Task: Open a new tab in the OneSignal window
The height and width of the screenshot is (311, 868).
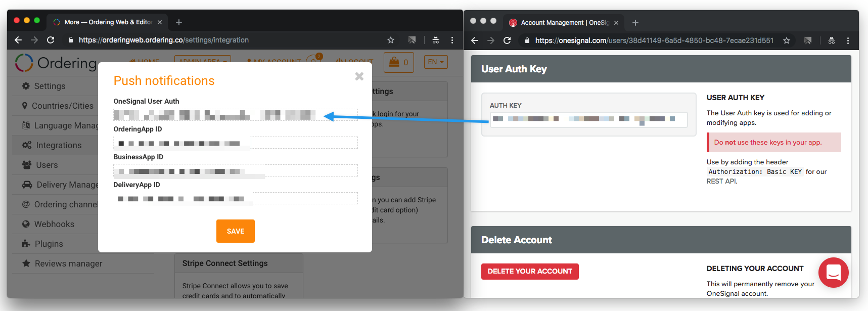Action: pyautogui.click(x=635, y=23)
